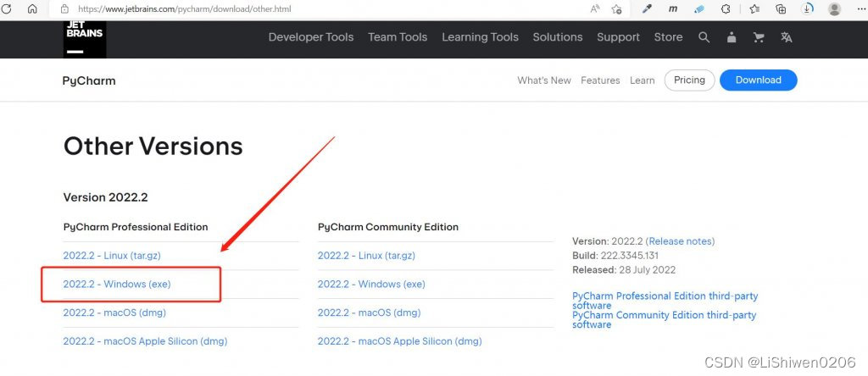
Task: Add this page to favorites star
Action: [617, 8]
